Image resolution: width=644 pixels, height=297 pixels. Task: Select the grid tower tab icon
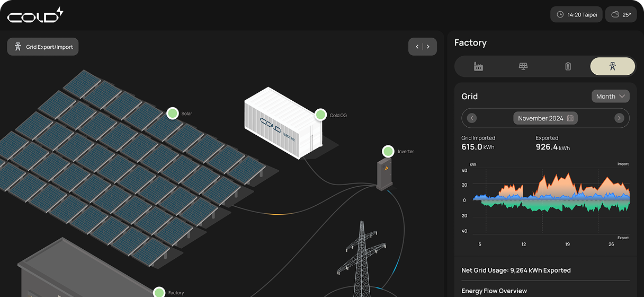click(612, 66)
